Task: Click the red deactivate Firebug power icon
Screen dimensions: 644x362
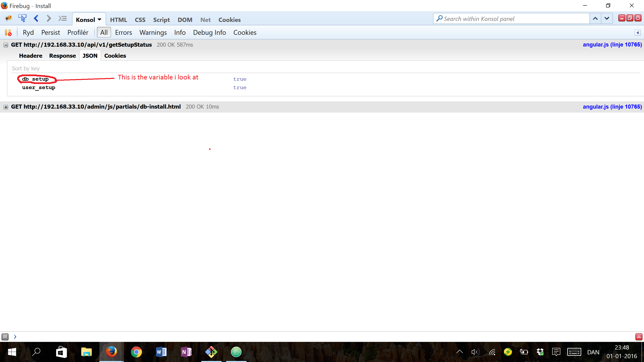Action: tap(638, 18)
